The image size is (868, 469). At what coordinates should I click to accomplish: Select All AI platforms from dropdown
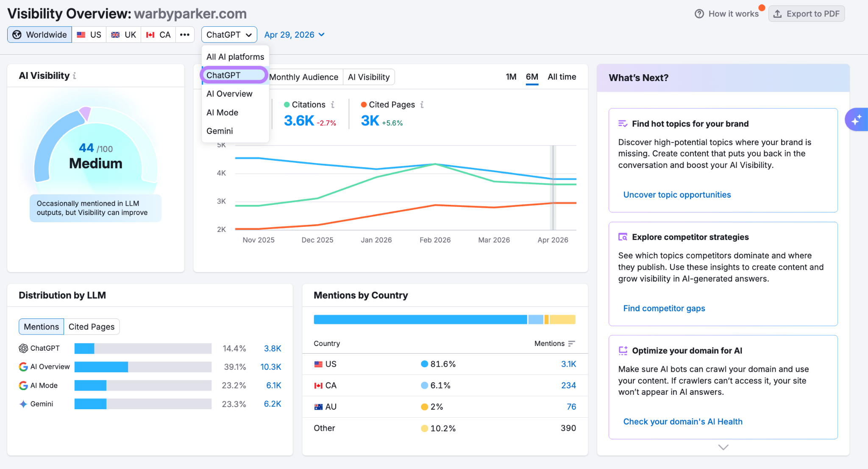click(x=235, y=57)
